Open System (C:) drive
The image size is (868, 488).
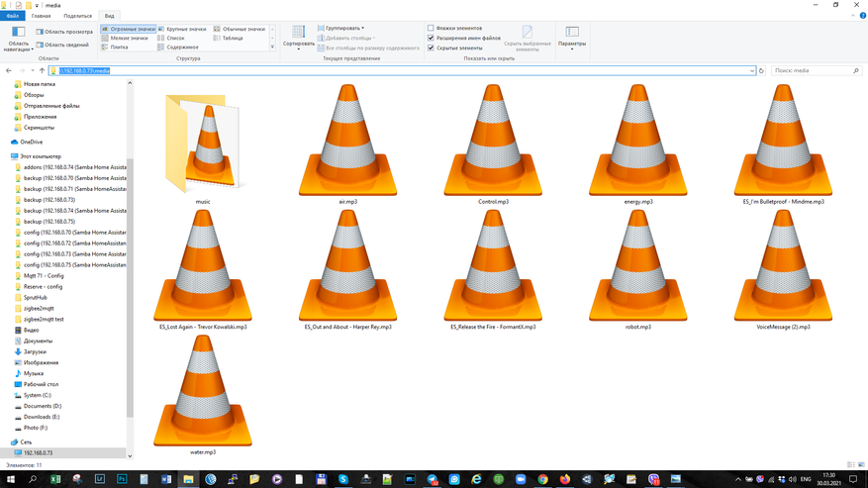coord(33,395)
